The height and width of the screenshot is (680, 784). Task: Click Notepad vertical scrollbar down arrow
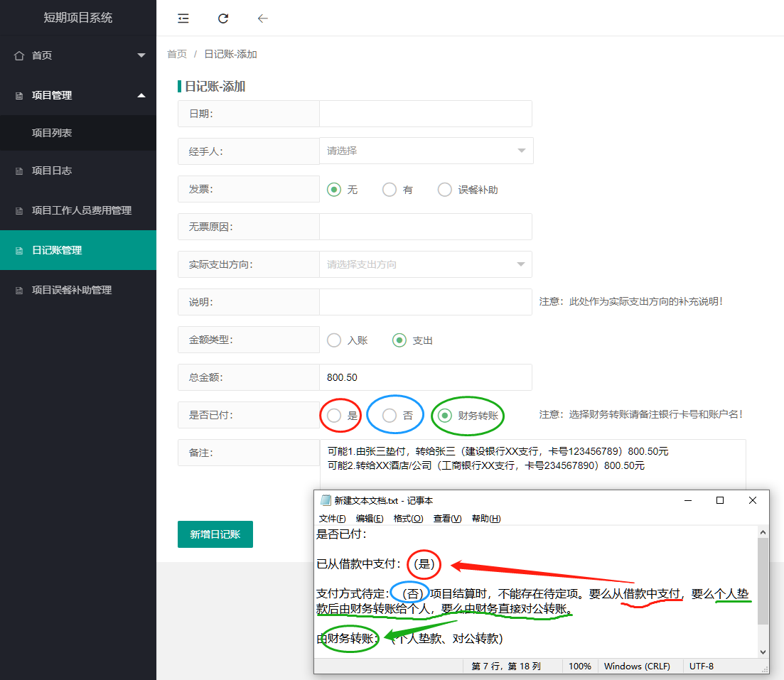(x=763, y=652)
